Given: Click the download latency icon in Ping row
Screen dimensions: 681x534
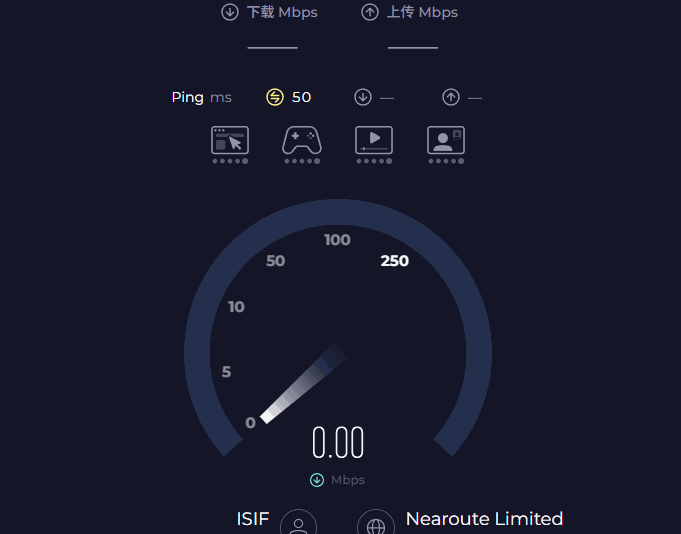Looking at the screenshot, I should click(x=363, y=97).
